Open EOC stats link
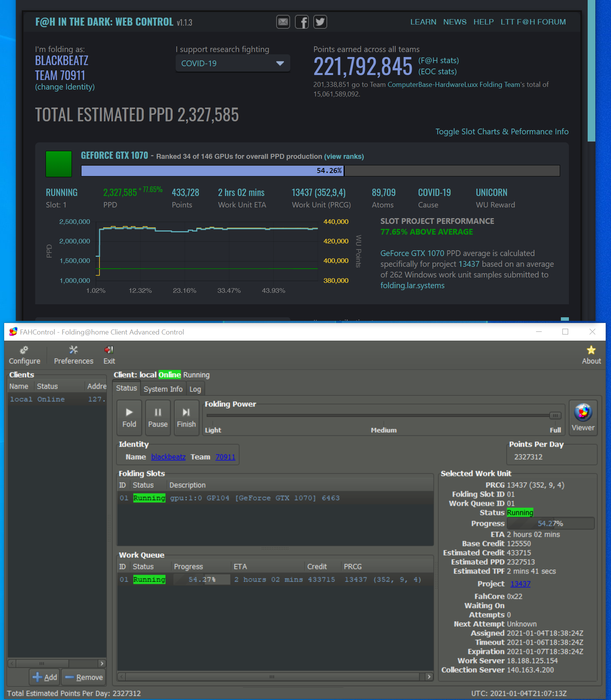 click(437, 72)
